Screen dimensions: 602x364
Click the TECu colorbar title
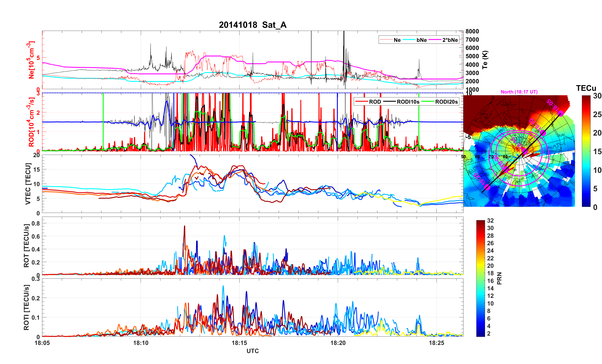586,88
